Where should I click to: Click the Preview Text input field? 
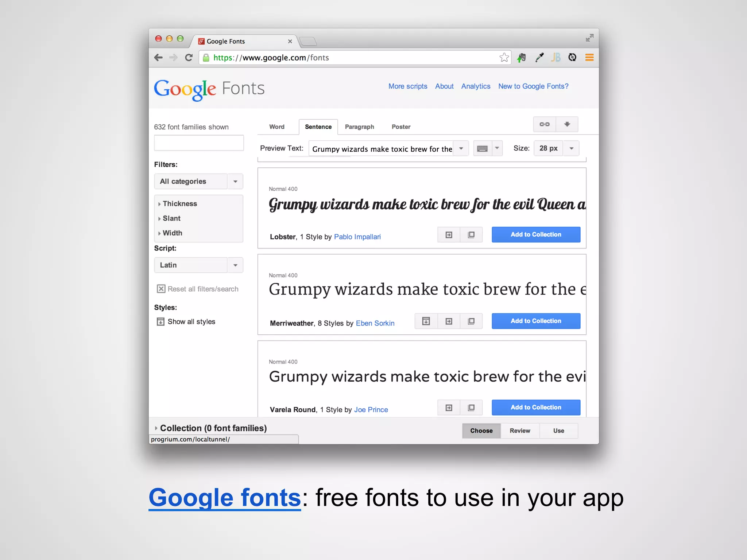381,149
